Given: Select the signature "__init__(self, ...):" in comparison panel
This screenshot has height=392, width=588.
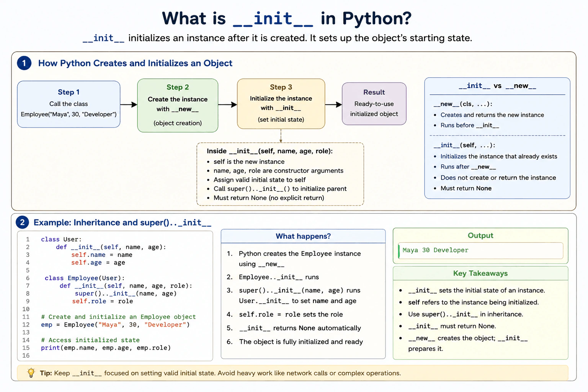Looking at the screenshot, I should (464, 145).
